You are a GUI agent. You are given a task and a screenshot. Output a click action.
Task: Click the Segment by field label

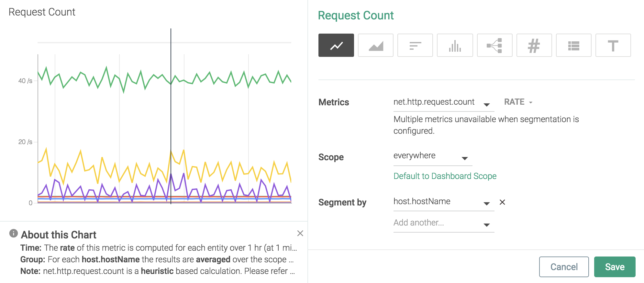342,203
